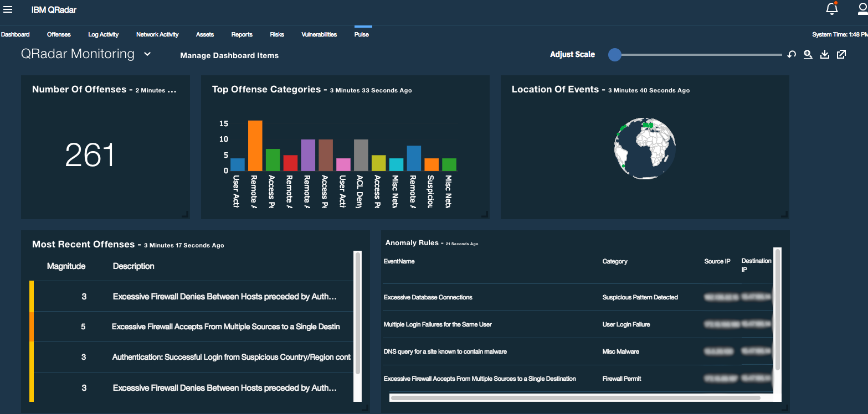Click the refresh dashboard icon
The height and width of the screenshot is (414, 868).
click(791, 54)
